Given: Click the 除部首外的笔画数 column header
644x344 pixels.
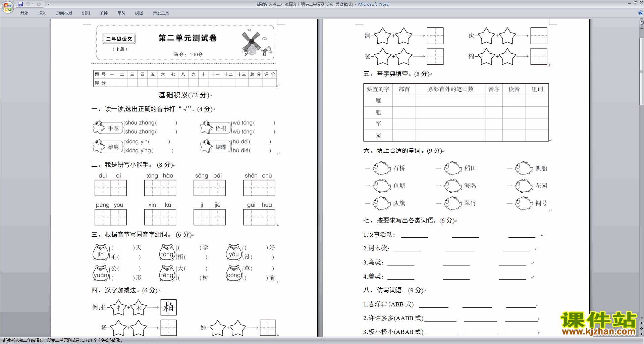Looking at the screenshot, I should point(450,89).
